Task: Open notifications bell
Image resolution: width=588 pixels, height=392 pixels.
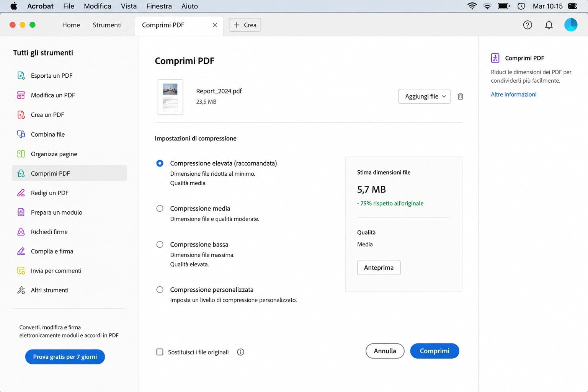Action: point(549,25)
